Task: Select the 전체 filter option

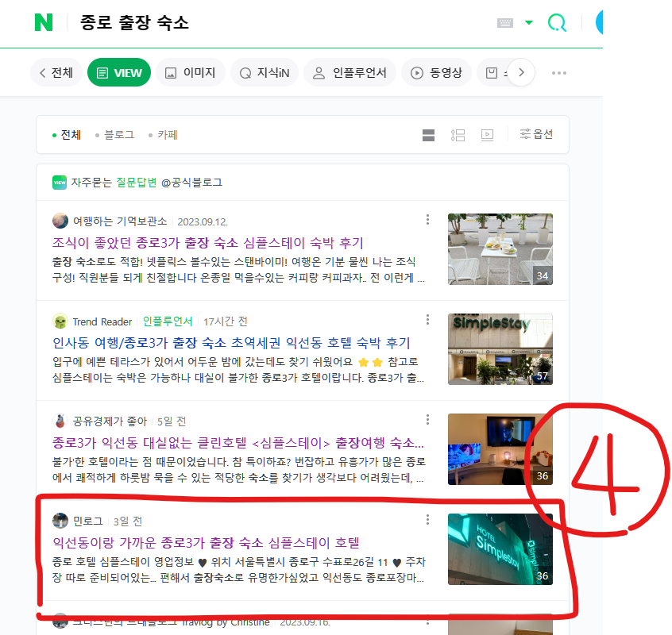Action: click(67, 135)
